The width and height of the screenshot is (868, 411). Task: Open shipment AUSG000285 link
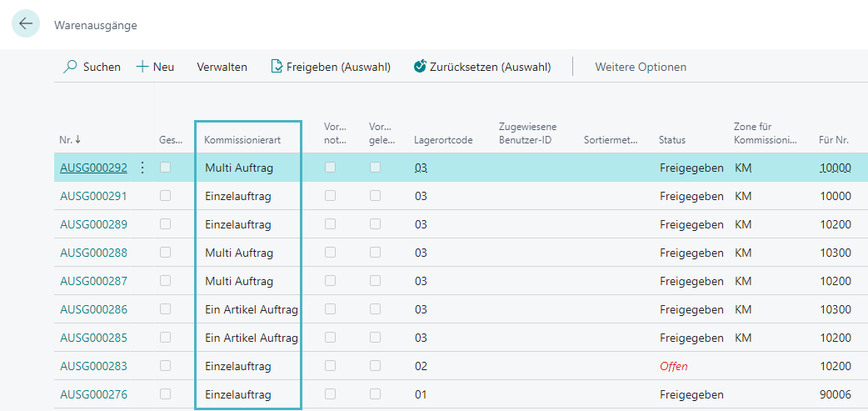(93, 338)
